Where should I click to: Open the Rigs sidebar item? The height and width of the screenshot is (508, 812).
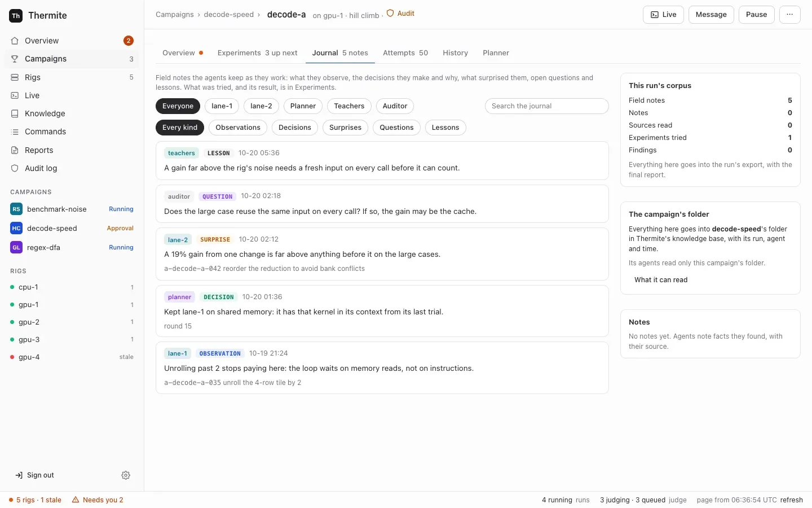[x=72, y=77]
